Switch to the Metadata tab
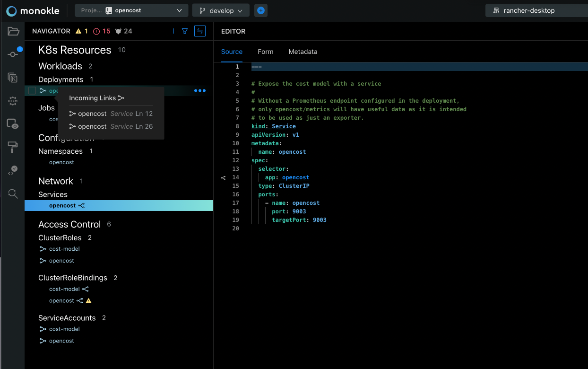This screenshot has height=369, width=588. [303, 52]
